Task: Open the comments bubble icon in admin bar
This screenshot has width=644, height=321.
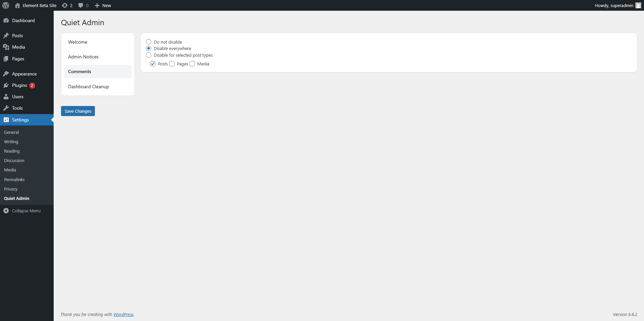Action: tap(81, 5)
